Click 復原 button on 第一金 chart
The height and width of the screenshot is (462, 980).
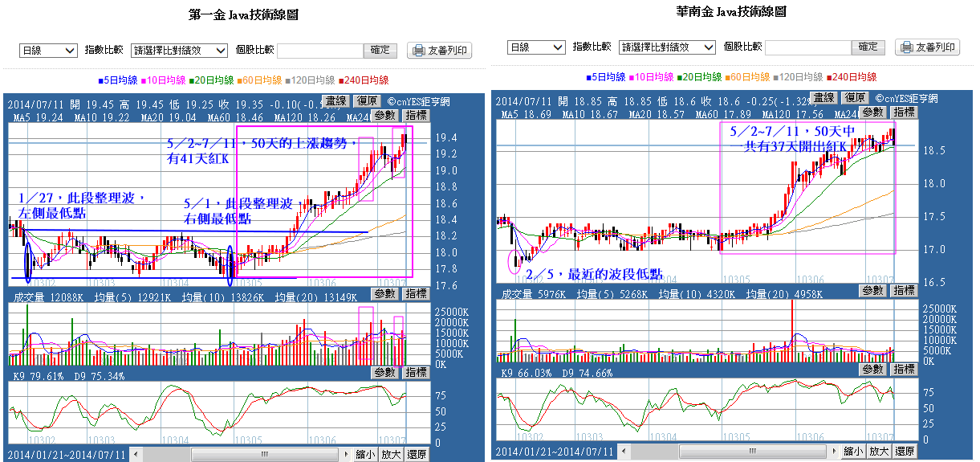point(367,101)
